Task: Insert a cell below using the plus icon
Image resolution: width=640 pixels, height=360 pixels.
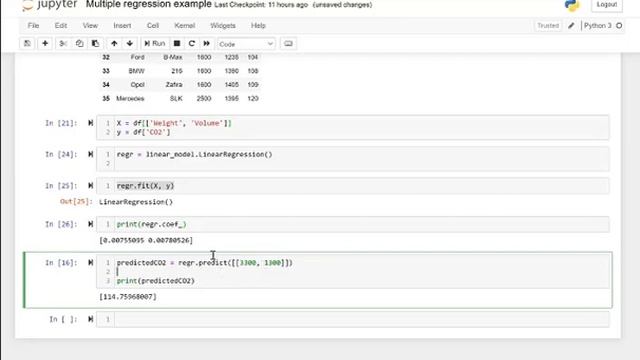Action: tap(45, 44)
